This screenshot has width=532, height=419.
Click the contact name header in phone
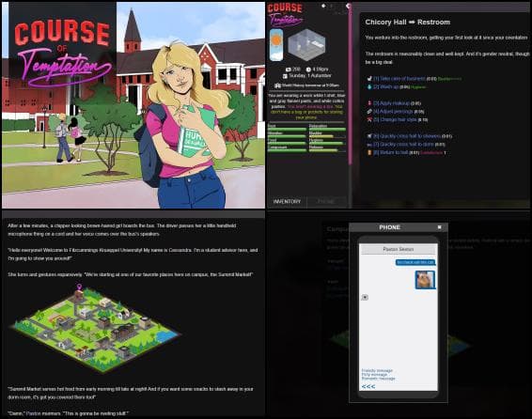point(399,249)
